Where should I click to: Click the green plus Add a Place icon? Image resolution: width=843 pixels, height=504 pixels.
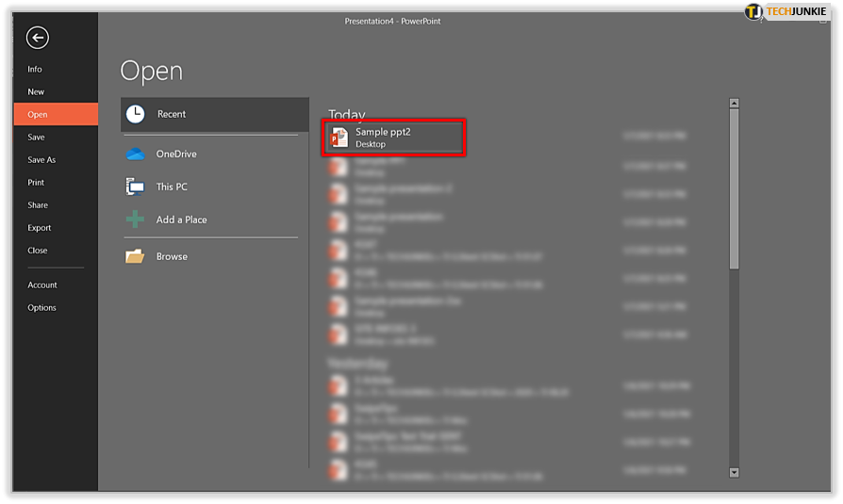click(x=135, y=219)
